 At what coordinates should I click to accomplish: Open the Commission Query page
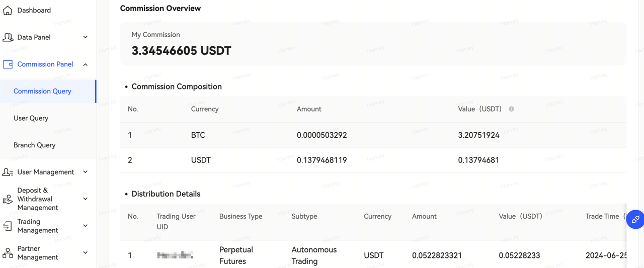pyautogui.click(x=42, y=91)
